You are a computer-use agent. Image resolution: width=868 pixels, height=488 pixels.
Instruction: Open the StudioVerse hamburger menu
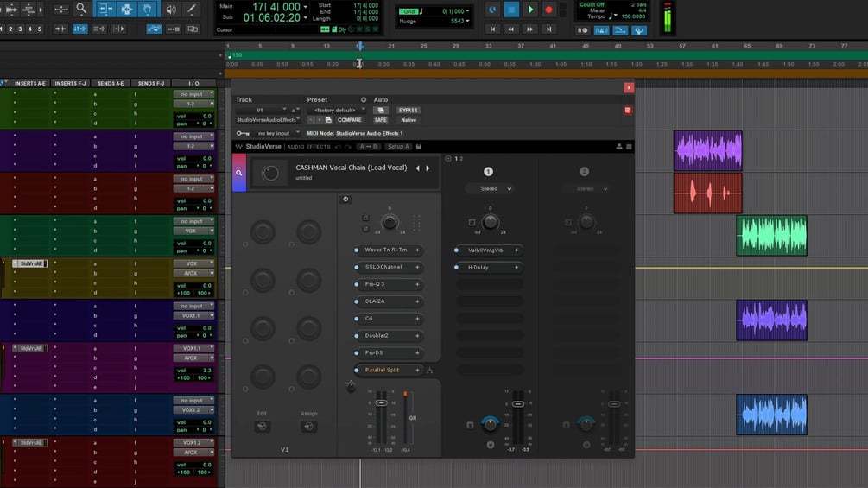click(x=629, y=147)
